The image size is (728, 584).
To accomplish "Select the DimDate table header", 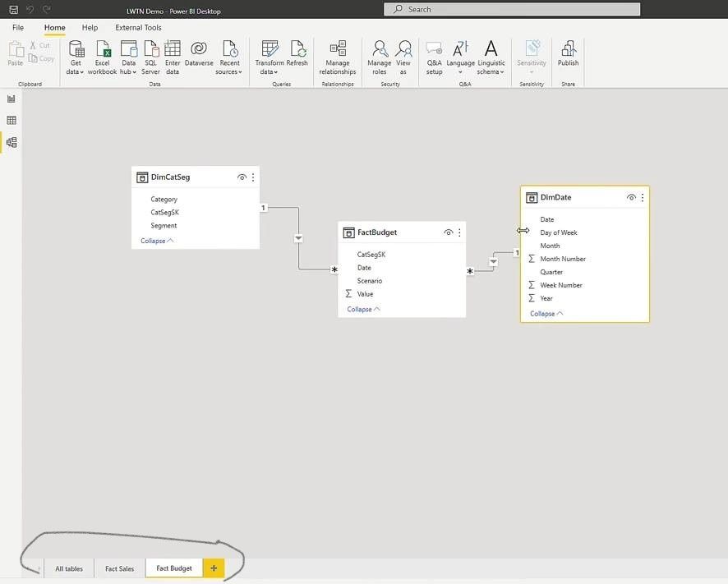I will tap(584, 198).
